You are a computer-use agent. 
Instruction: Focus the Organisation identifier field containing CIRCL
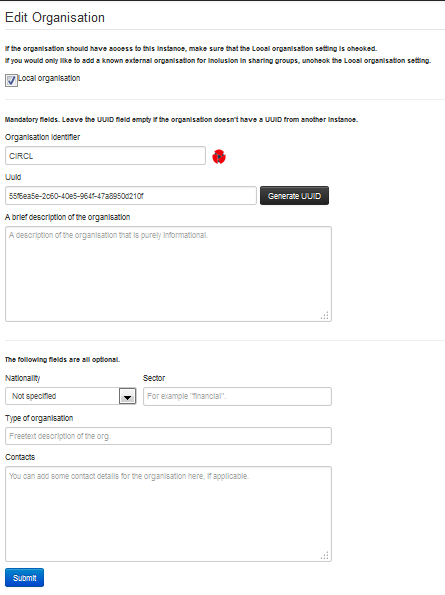[x=105, y=156]
